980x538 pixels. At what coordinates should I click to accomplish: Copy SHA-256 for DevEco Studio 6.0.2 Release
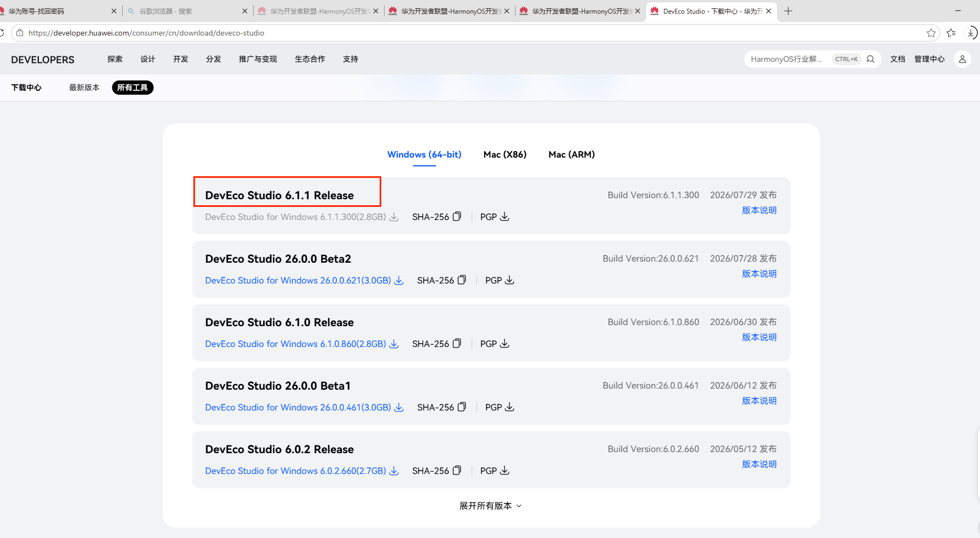457,471
